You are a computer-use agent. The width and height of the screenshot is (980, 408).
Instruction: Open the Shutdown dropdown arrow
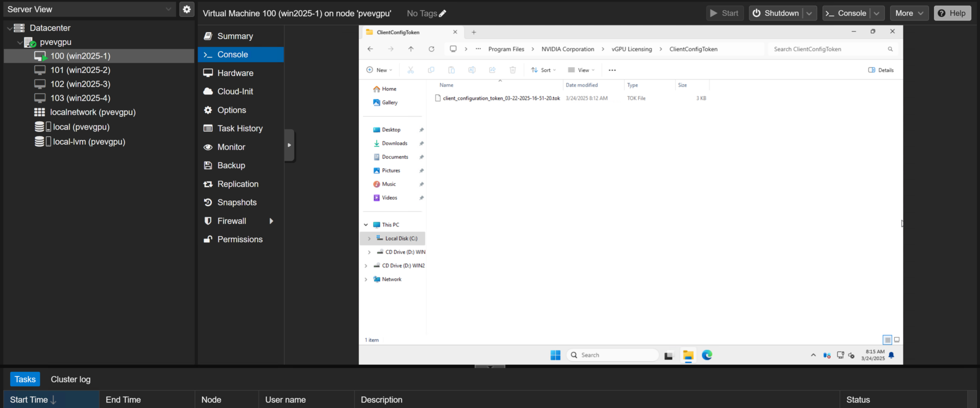pyautogui.click(x=809, y=13)
